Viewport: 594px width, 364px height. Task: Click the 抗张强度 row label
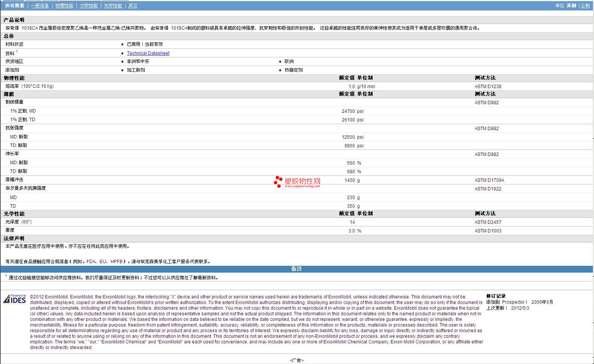point(14,128)
